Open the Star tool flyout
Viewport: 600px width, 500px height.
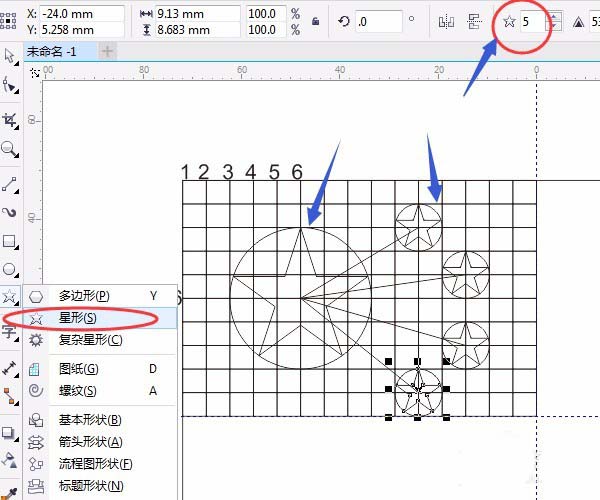[9, 296]
